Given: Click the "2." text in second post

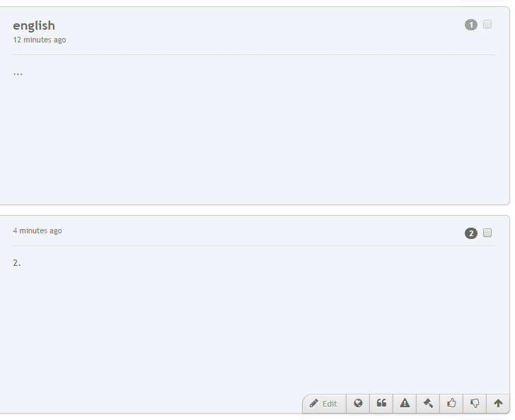Looking at the screenshot, I should point(17,262).
